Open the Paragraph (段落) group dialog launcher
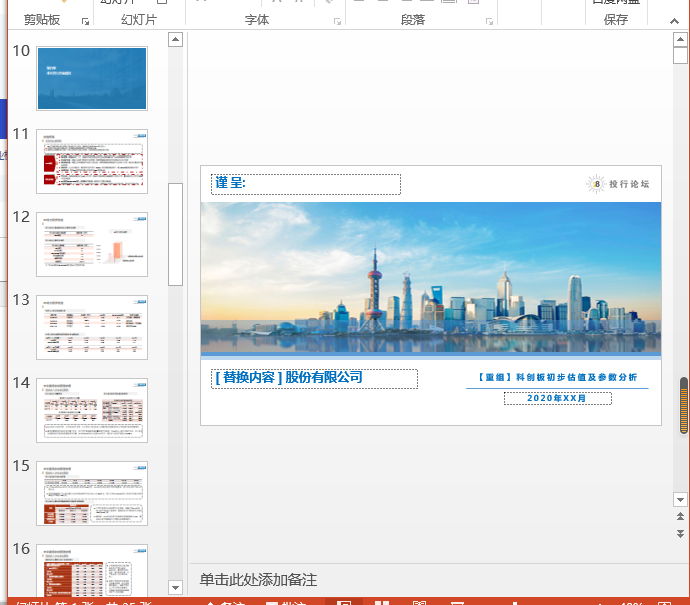690x605 pixels. [x=489, y=22]
